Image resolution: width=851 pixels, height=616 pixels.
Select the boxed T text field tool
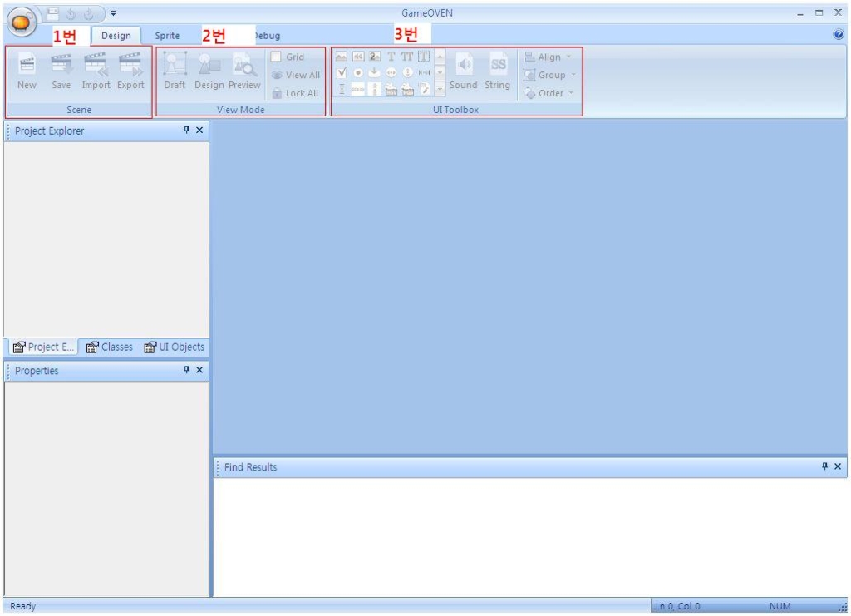[x=424, y=57]
